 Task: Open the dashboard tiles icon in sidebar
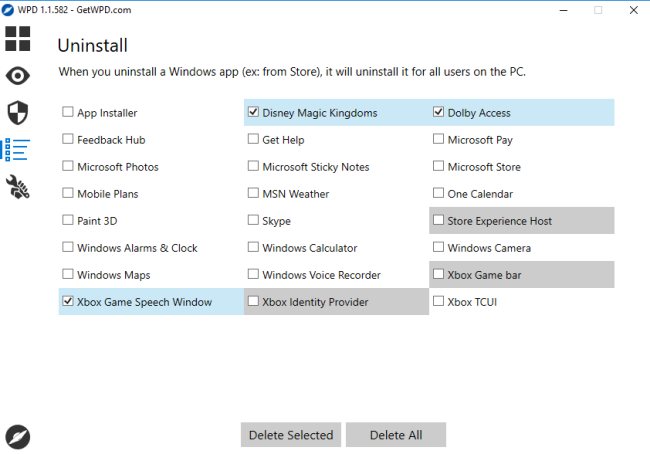[17, 39]
